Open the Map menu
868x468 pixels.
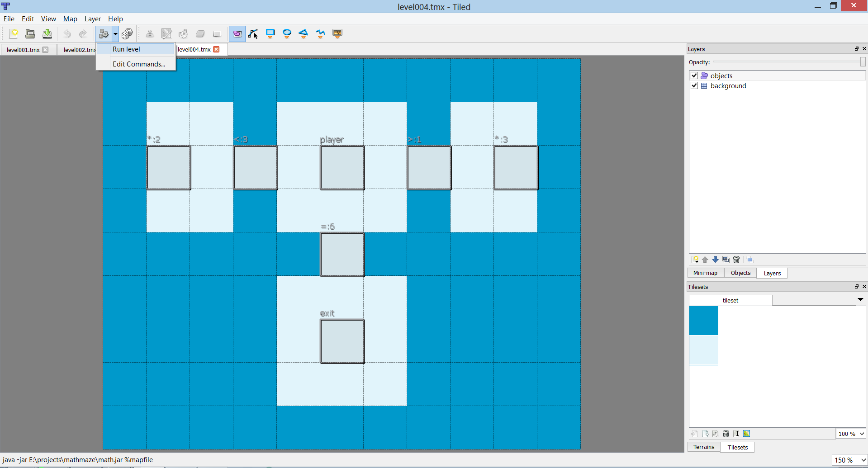[70, 19]
